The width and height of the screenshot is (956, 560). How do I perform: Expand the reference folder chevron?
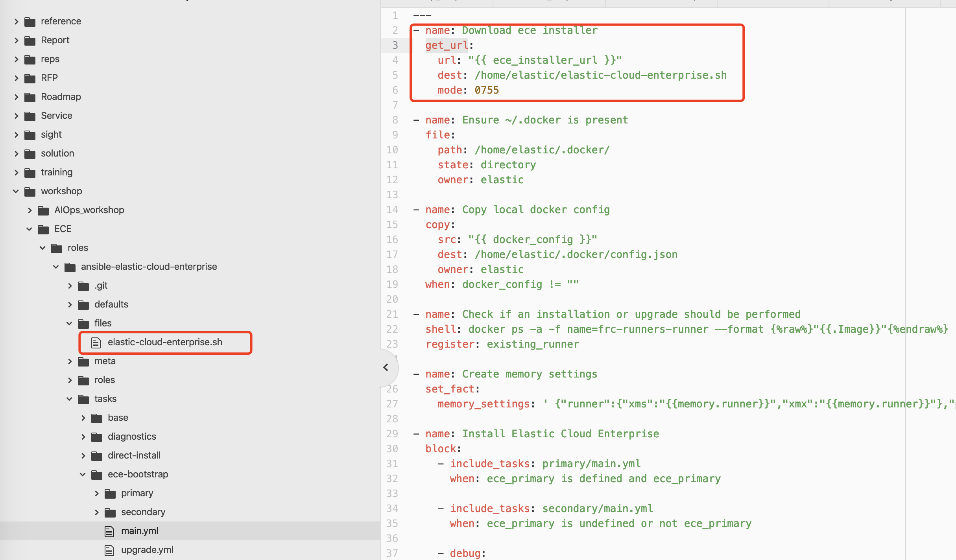coord(16,21)
